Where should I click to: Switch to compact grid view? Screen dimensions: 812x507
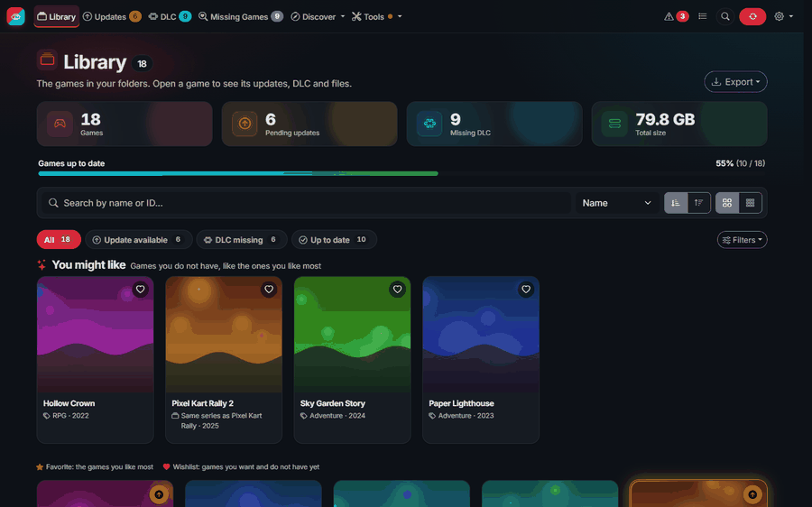750,203
